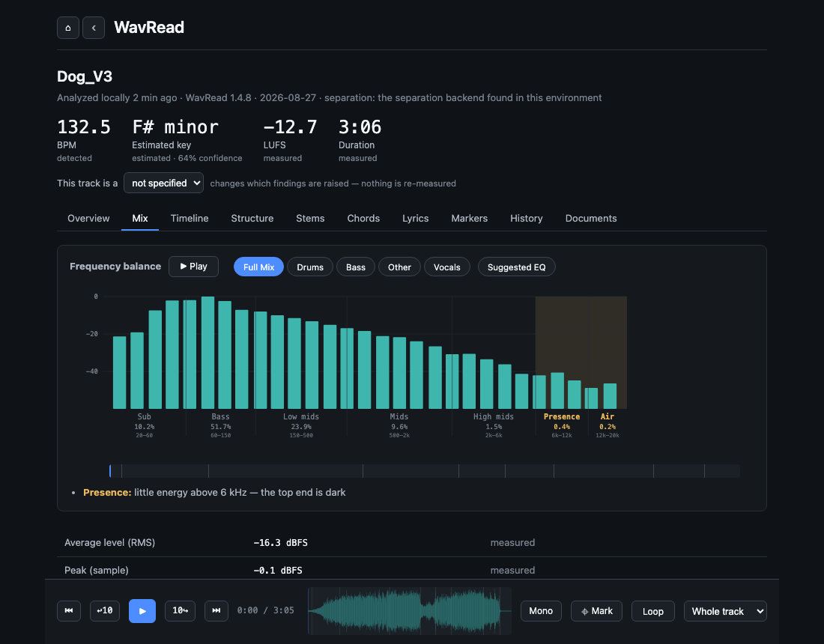824x644 pixels.
Task: View the Lyrics tab
Action: click(x=415, y=219)
